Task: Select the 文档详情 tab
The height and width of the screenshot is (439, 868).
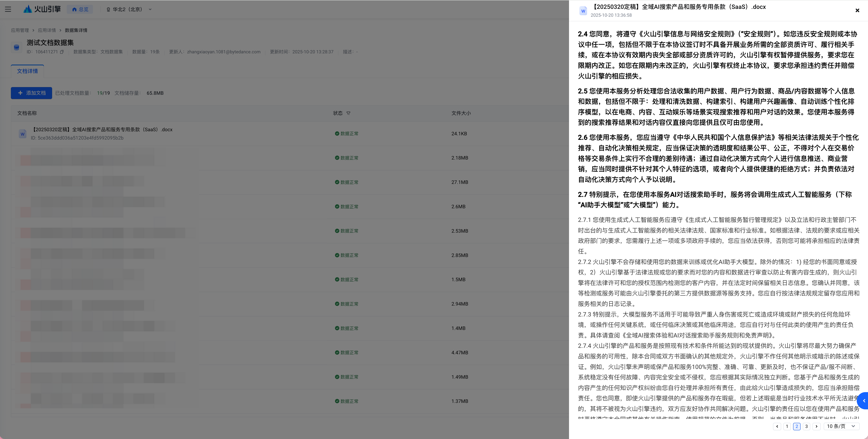Action: pyautogui.click(x=27, y=71)
